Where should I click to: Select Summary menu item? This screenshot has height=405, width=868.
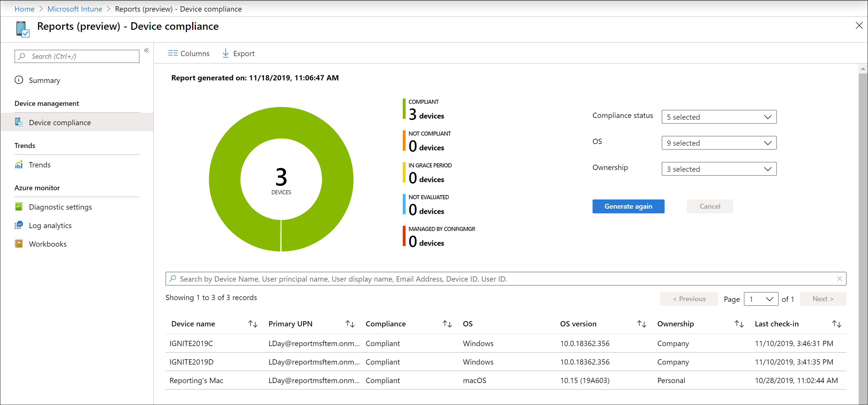coord(44,80)
